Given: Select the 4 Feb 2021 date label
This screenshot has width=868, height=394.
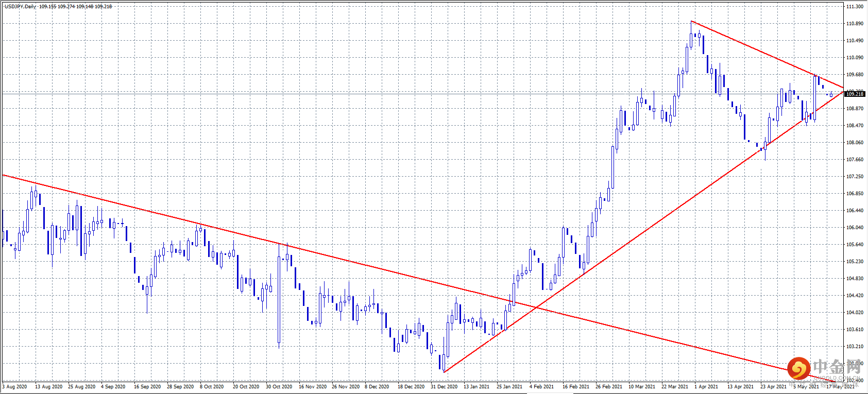Looking at the screenshot, I should pyautogui.click(x=542, y=387).
